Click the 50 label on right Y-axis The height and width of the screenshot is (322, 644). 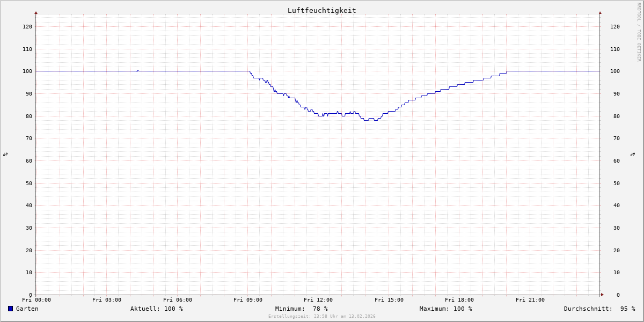click(x=614, y=183)
